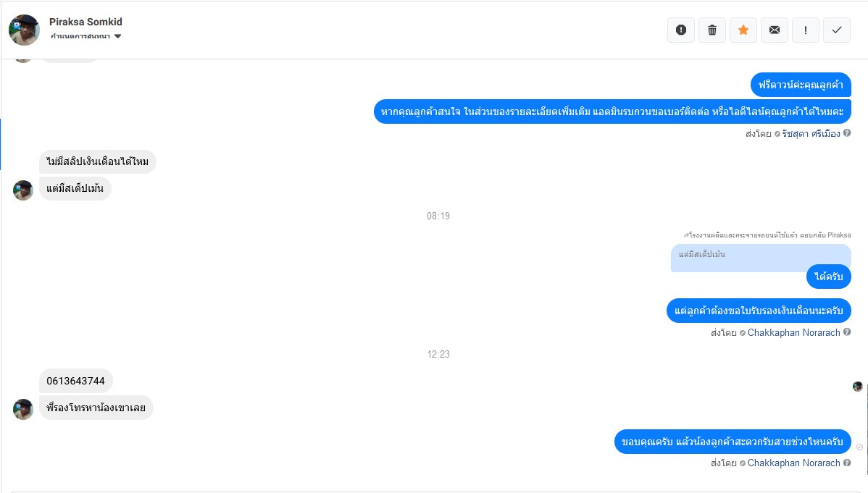Click the quoted reply preview แต่มีสเต็ปเม้น
This screenshot has height=493, width=868.
[x=761, y=258]
